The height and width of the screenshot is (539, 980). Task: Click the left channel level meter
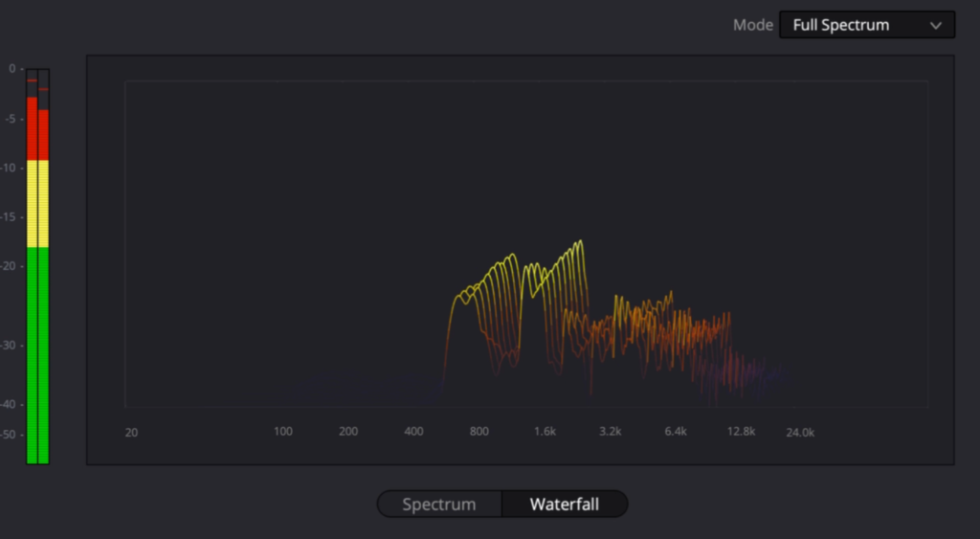(x=32, y=266)
